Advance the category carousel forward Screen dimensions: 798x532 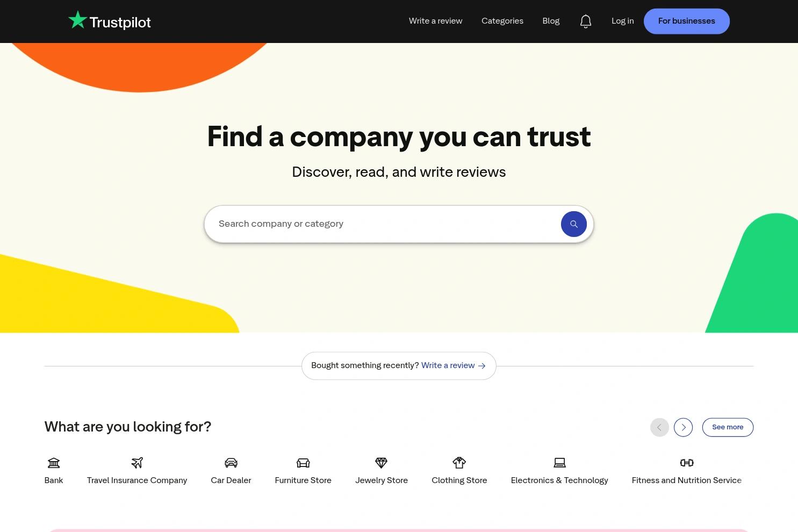683,427
